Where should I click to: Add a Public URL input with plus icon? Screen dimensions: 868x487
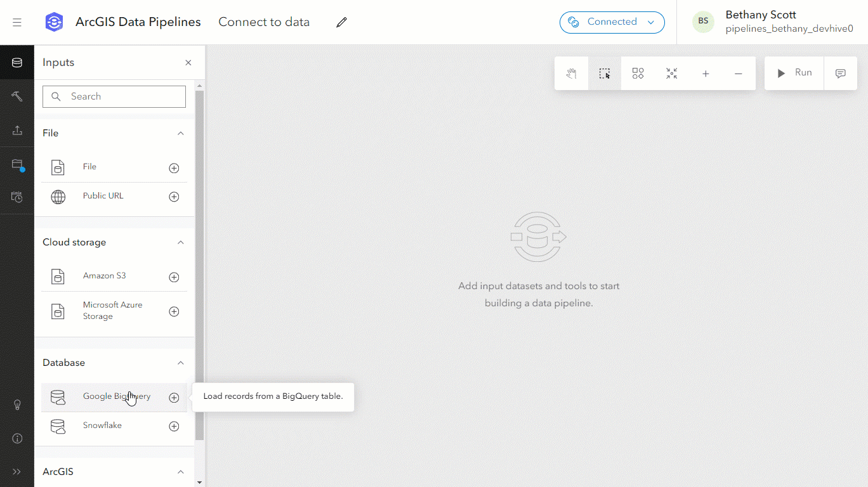(x=174, y=197)
